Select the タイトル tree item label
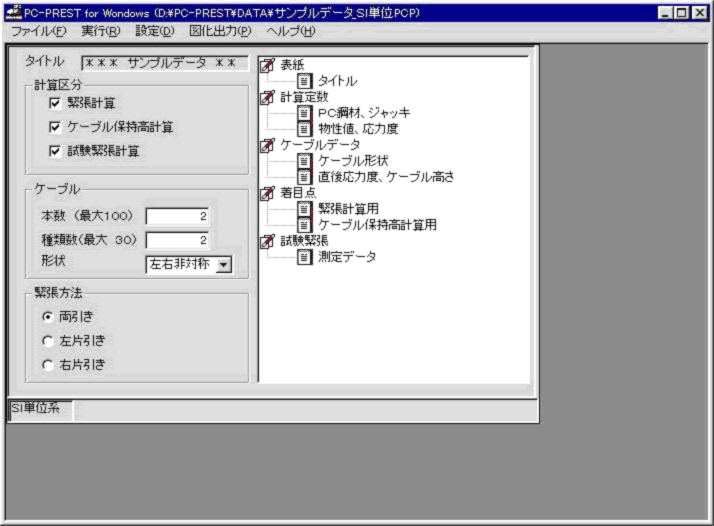This screenshot has width=714, height=526. click(337, 81)
